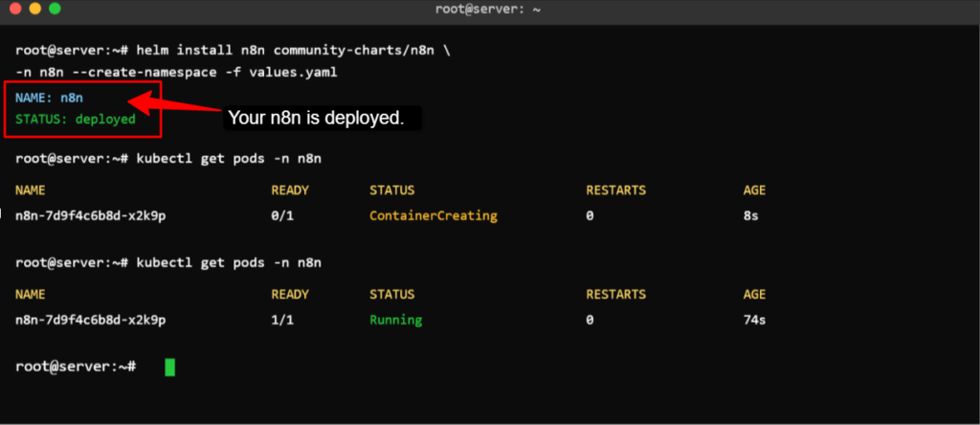Click the green "Running" status text
The width and height of the screenshot is (980, 425).
point(395,320)
